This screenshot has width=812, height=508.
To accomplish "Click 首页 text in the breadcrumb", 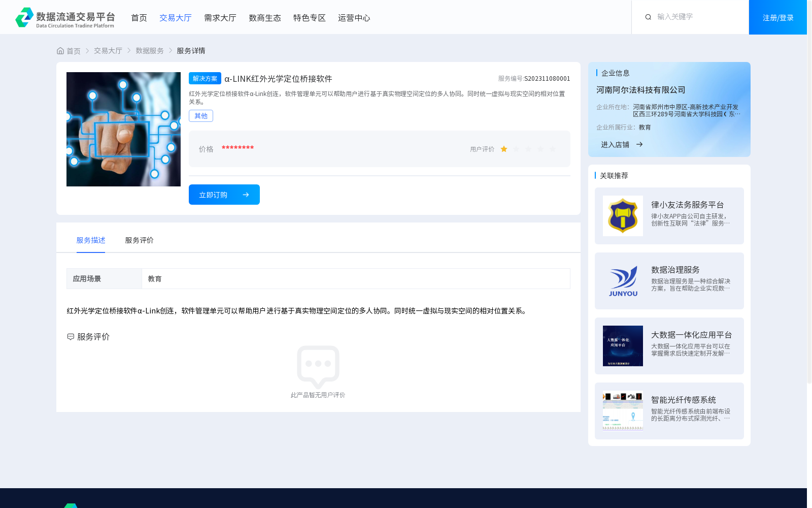I will coord(74,51).
